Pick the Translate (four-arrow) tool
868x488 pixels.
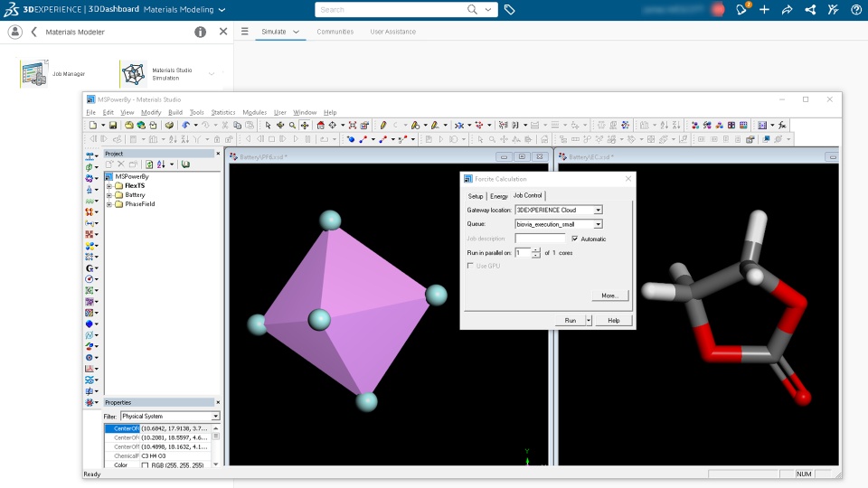pos(305,126)
